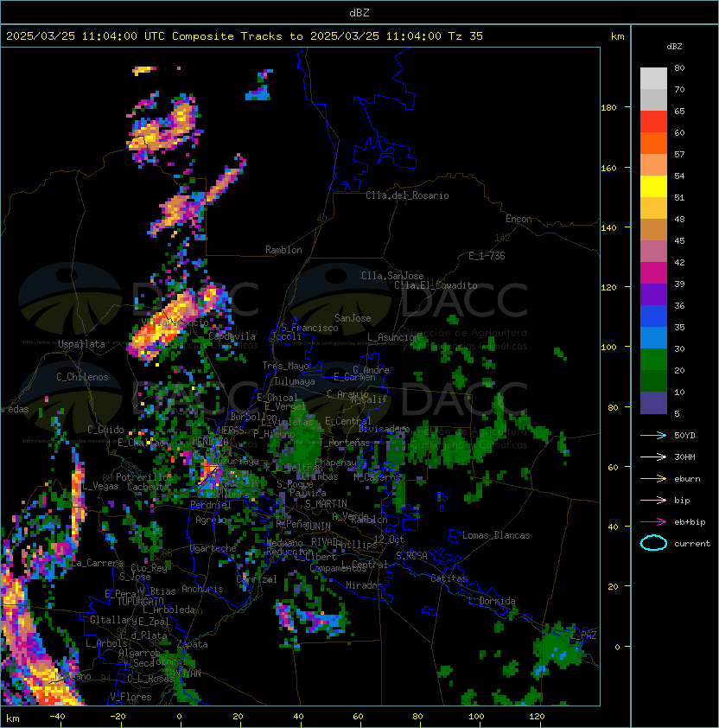The image size is (719, 728).
Task: Click the dBZ title at top
Action: point(359,12)
